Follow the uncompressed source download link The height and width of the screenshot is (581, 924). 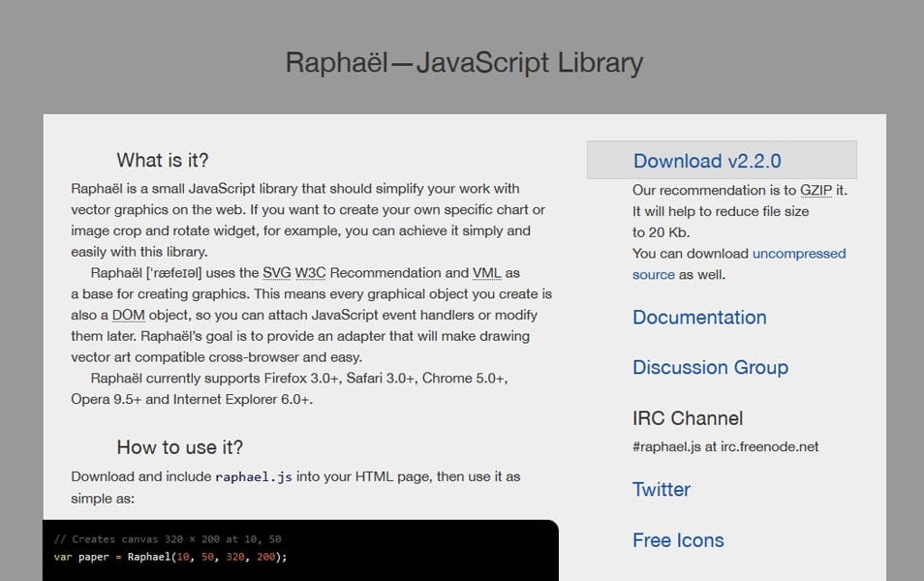click(x=798, y=254)
